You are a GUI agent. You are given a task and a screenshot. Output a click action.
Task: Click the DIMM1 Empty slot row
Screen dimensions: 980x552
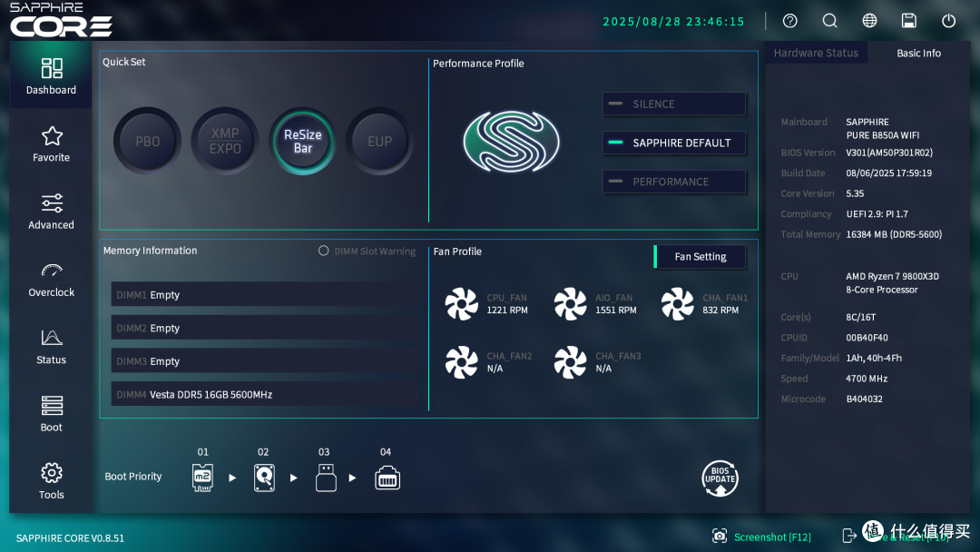(x=264, y=294)
